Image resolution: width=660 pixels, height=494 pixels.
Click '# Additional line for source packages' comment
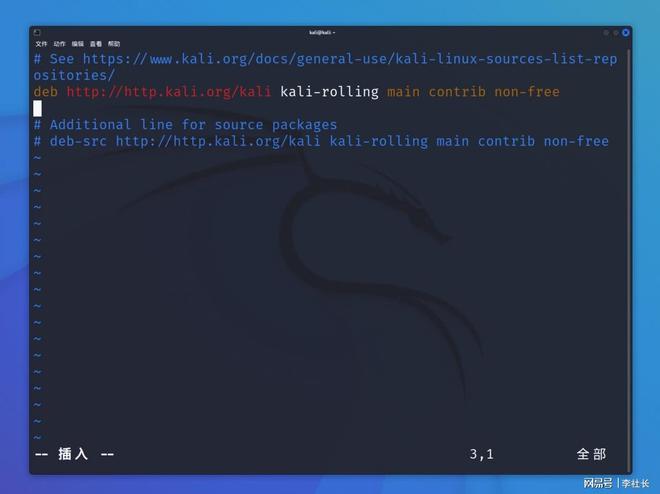(x=185, y=125)
